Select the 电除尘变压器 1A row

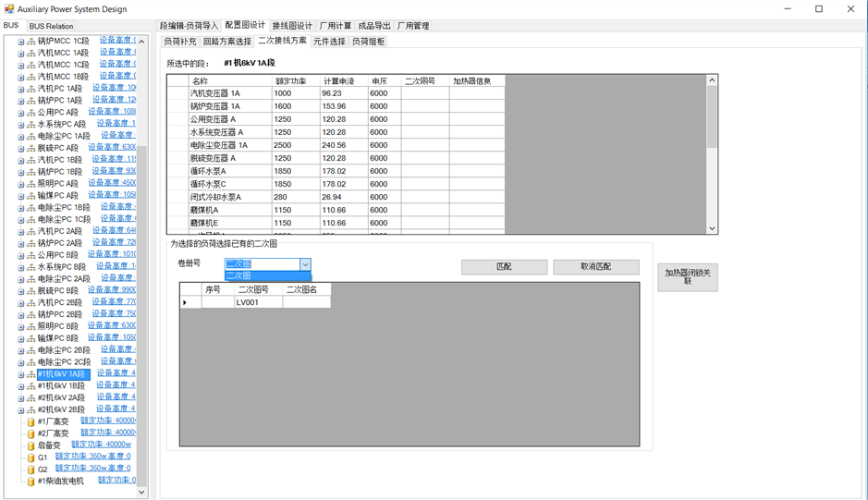coord(336,145)
